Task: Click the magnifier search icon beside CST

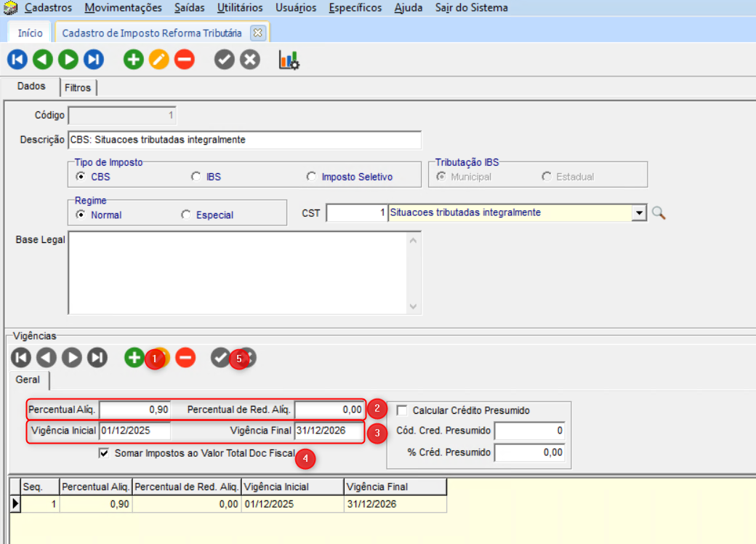Action: 659,213
